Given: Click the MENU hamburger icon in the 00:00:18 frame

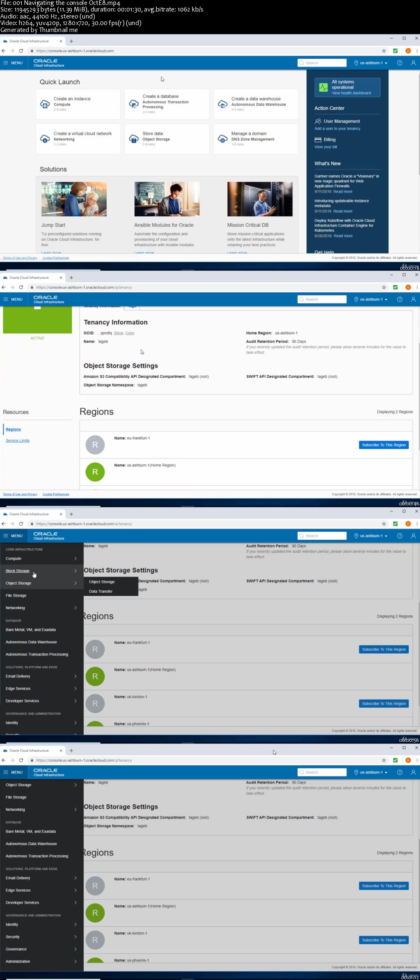Looking at the screenshot, I should point(6,63).
